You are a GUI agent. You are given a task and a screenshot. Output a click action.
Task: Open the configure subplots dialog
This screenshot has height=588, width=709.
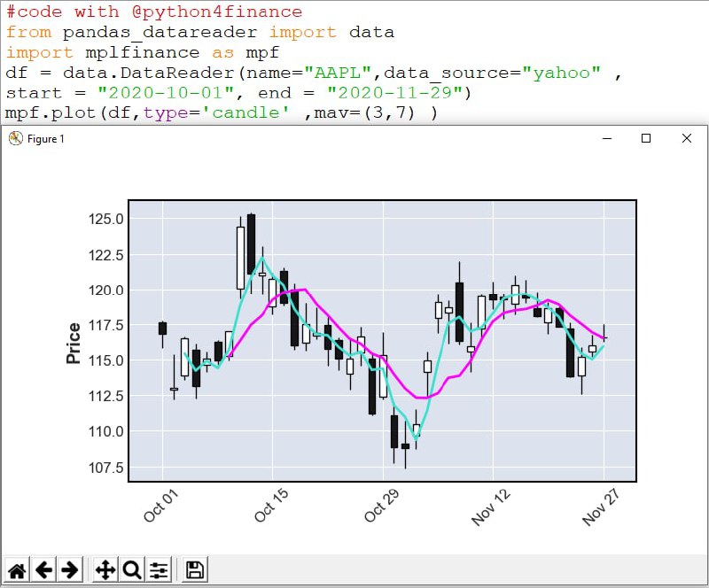(x=159, y=570)
